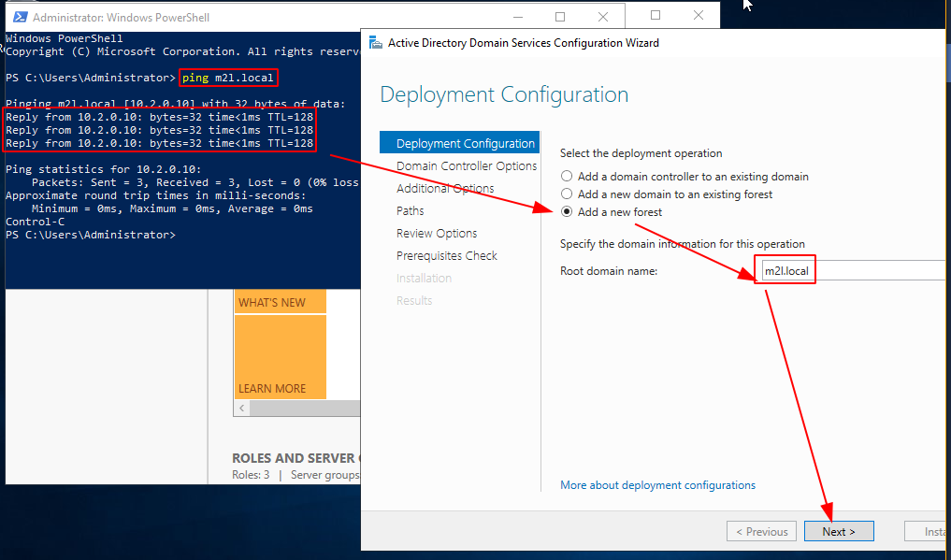Open the Prerequisites Check step
The width and height of the screenshot is (951, 560).
click(x=446, y=255)
